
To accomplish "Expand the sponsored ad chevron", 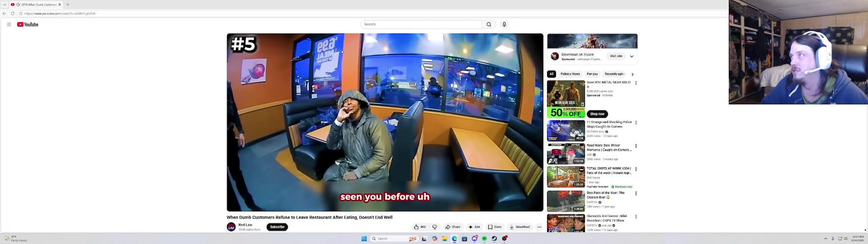I will (x=632, y=56).
